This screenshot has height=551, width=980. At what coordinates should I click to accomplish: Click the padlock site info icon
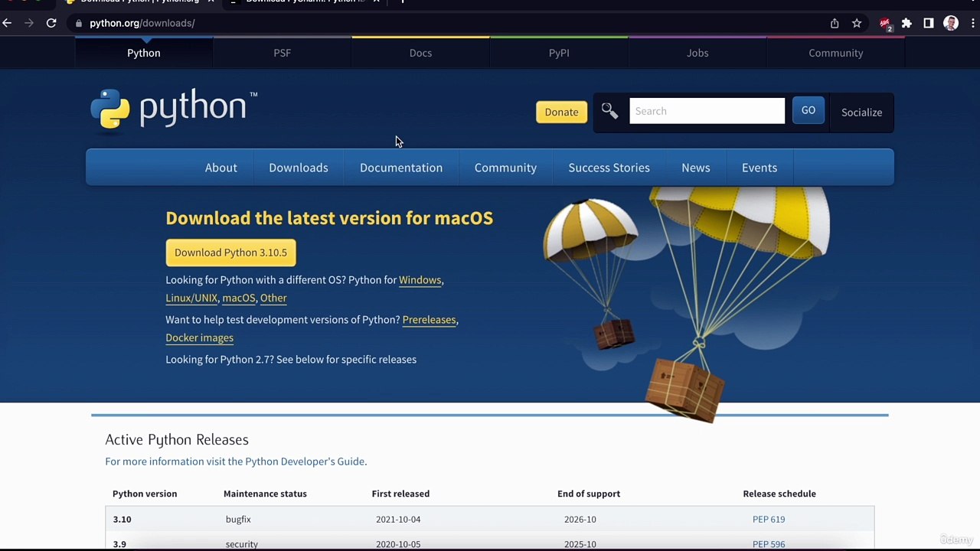78,23
